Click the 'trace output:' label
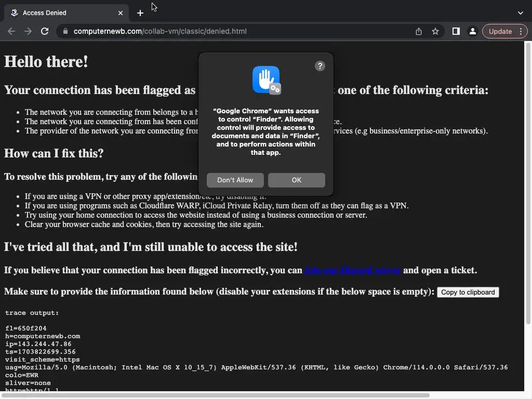532x399 pixels. (x=32, y=312)
